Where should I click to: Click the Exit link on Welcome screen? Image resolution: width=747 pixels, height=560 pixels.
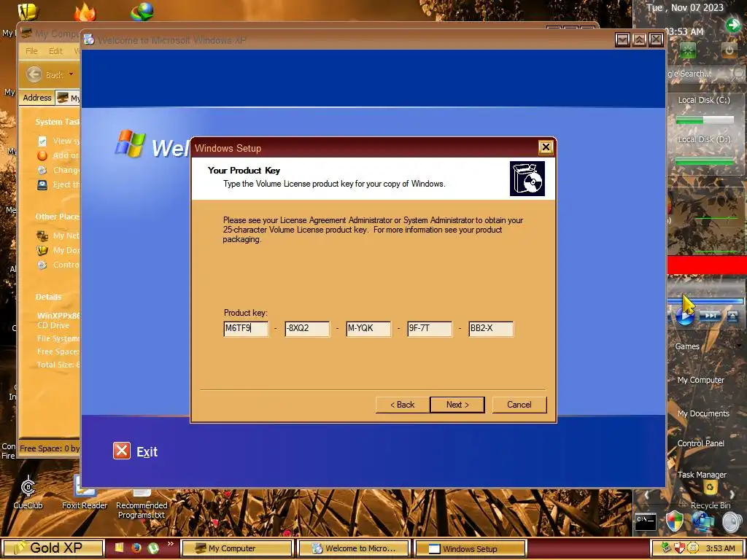pos(147,452)
